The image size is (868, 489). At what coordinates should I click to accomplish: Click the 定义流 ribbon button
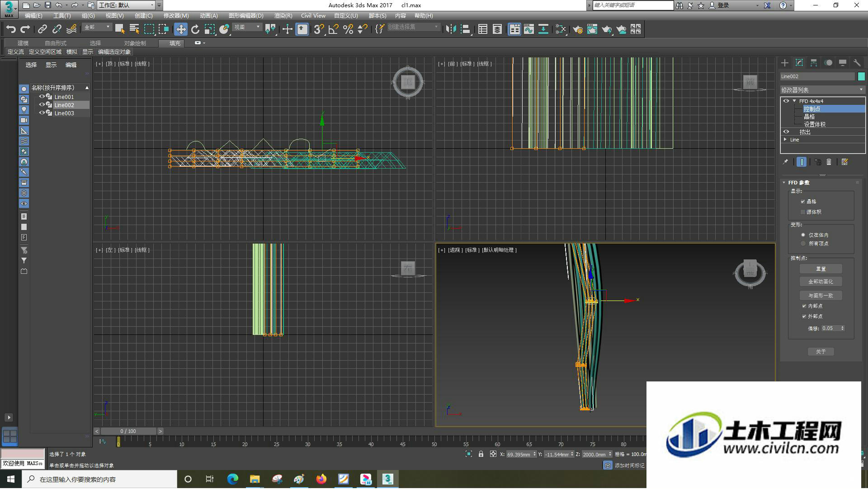point(16,52)
